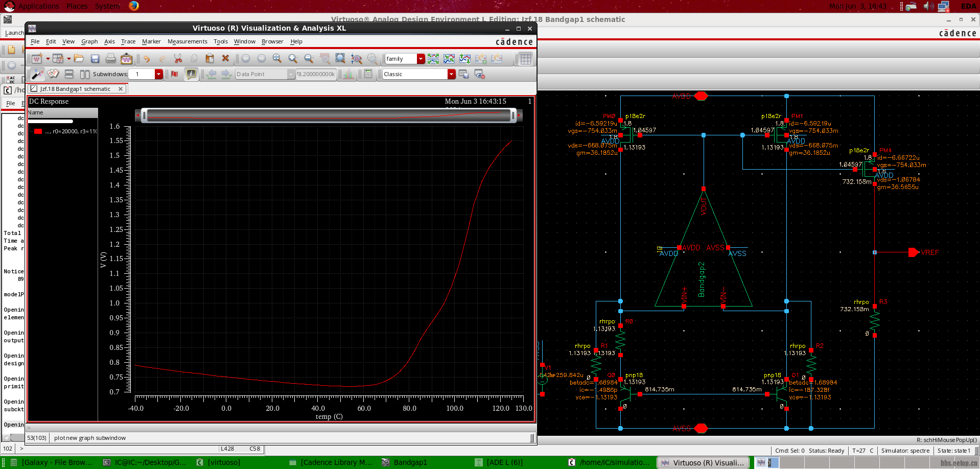Click the open folder icon

[79, 59]
